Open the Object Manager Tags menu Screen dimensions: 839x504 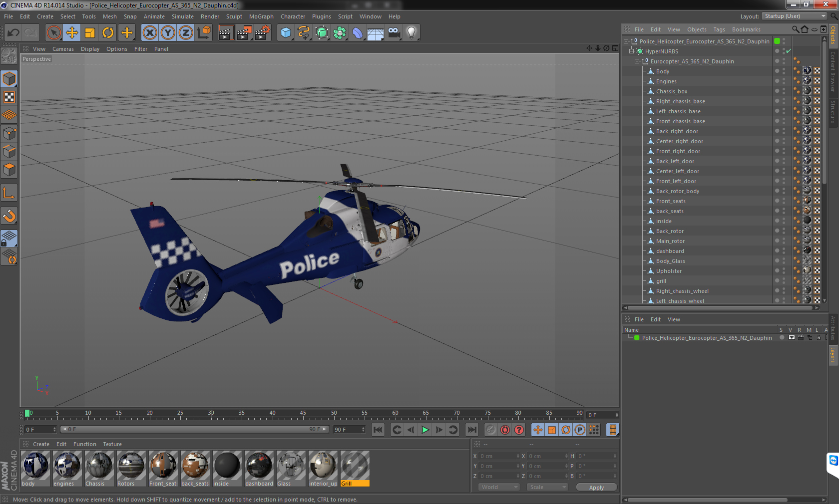pos(719,29)
